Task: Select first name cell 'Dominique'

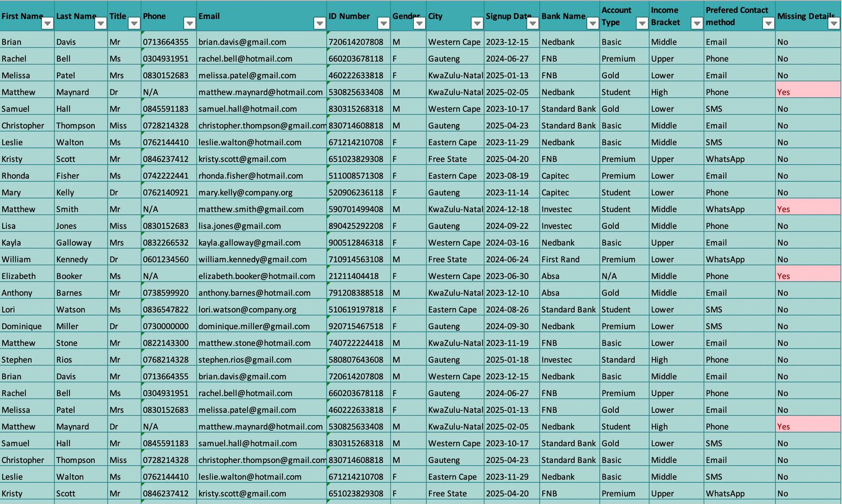Action: pos(27,326)
